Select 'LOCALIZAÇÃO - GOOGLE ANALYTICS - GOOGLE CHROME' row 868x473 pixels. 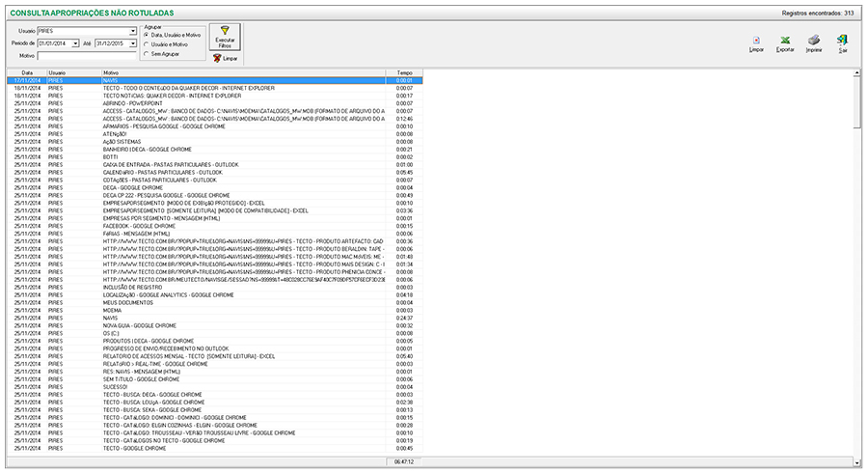click(215, 295)
